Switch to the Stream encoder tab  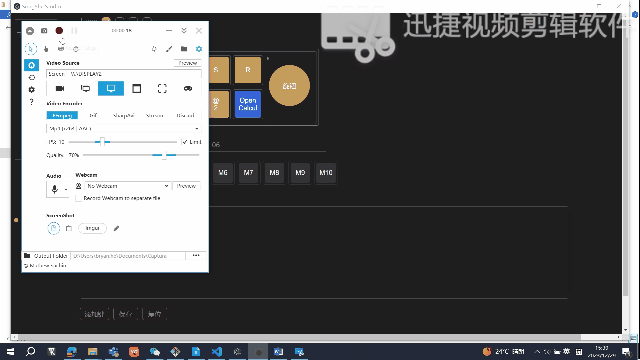coord(154,116)
